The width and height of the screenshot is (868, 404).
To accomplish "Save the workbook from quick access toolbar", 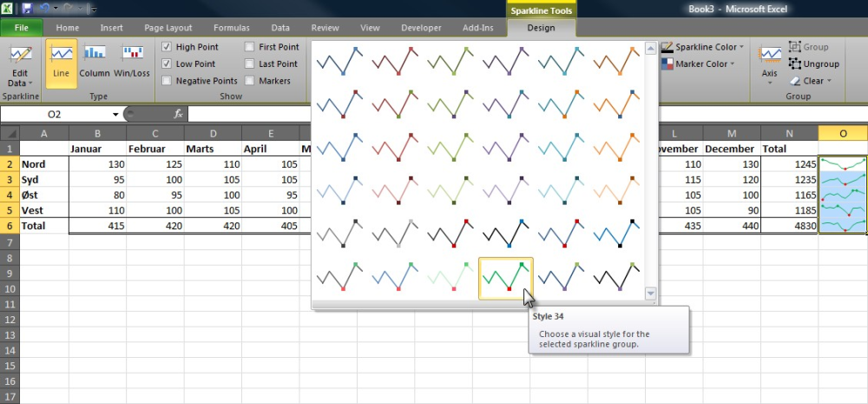I will (x=27, y=9).
